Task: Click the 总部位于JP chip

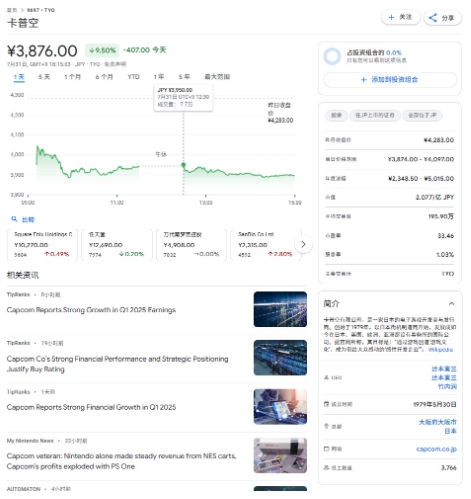Action: click(x=422, y=115)
